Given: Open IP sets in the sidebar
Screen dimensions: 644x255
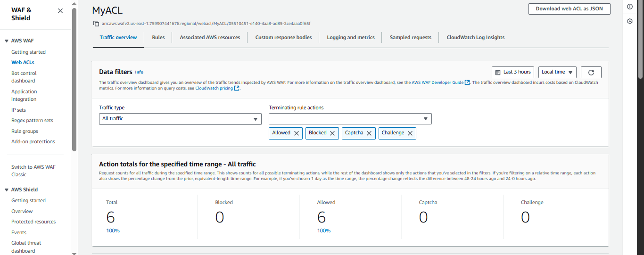Looking at the screenshot, I should click(x=18, y=110).
